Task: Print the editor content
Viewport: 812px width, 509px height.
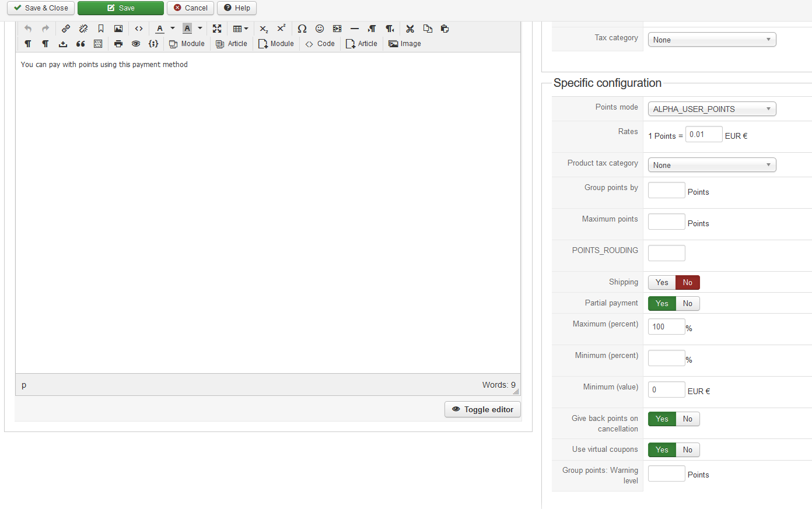Action: click(x=118, y=44)
